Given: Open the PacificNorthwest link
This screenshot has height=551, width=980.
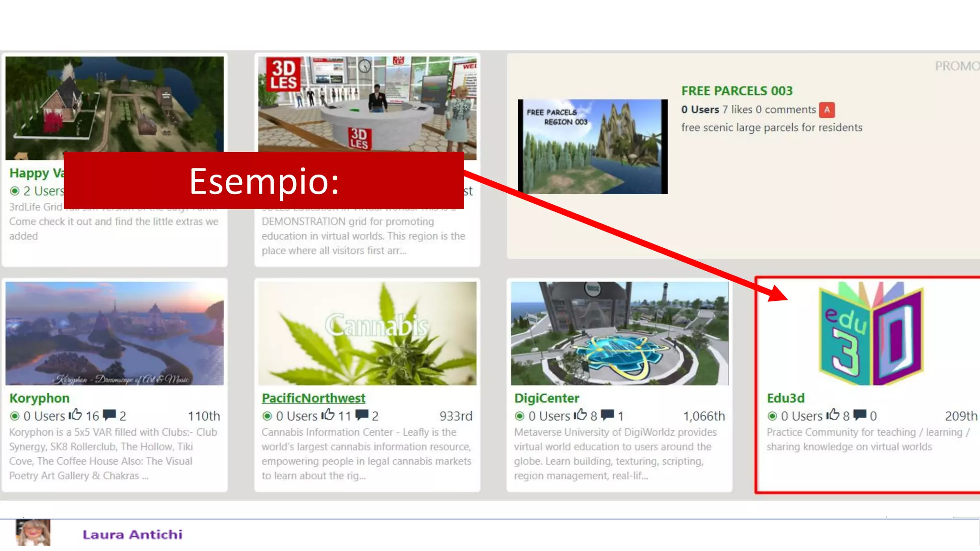Looking at the screenshot, I should coord(313,398).
